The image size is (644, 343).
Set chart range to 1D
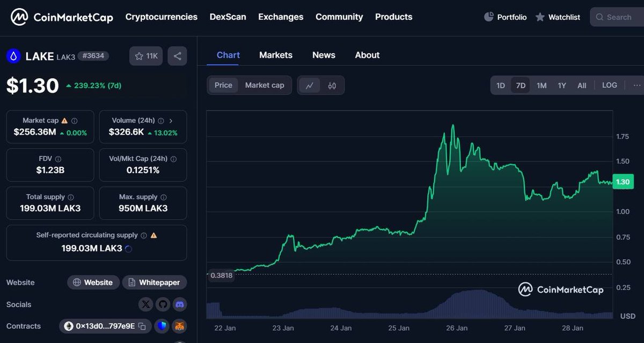(x=501, y=85)
